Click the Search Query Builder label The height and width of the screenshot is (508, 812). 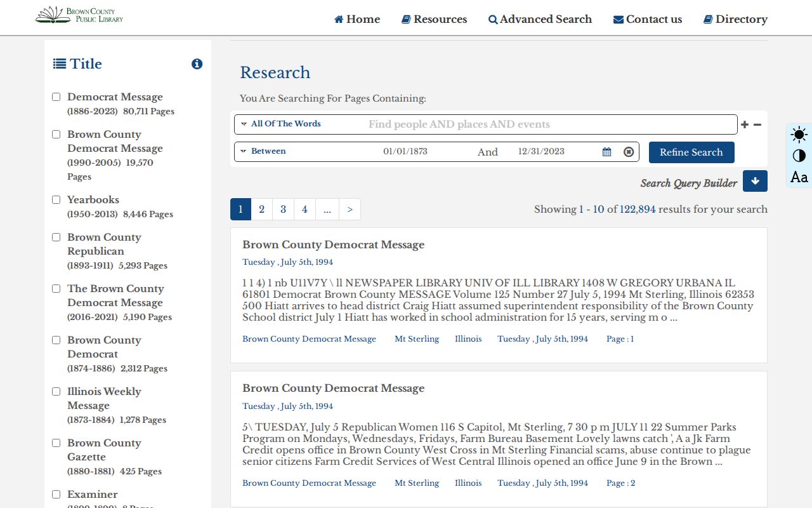click(x=689, y=183)
